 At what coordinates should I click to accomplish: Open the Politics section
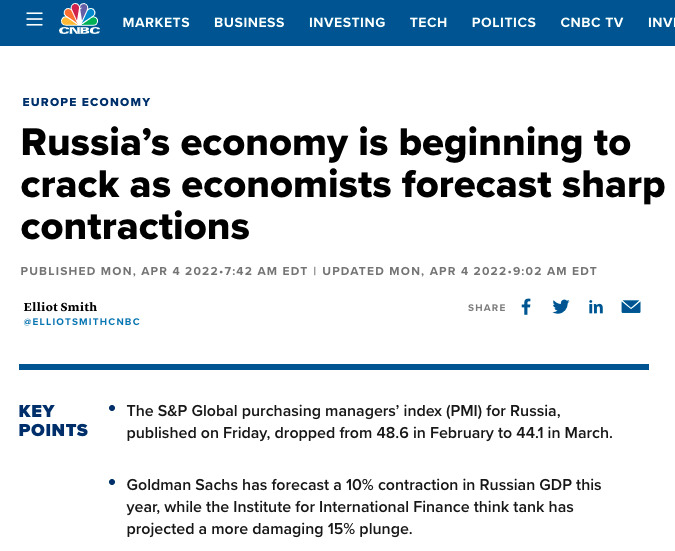(x=504, y=22)
